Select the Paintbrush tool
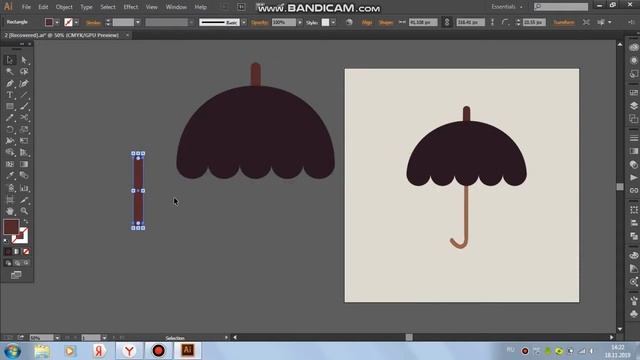Screen dimensions: 640x360 click(x=24, y=107)
